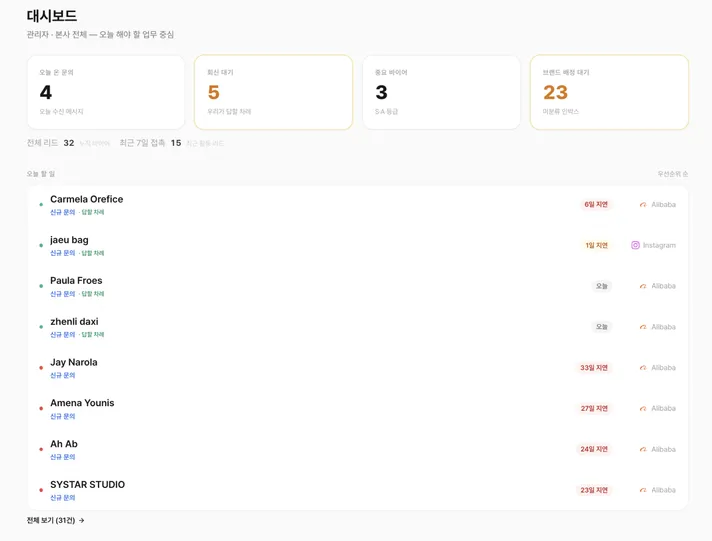Select the Amena Younis lead name

tap(82, 403)
